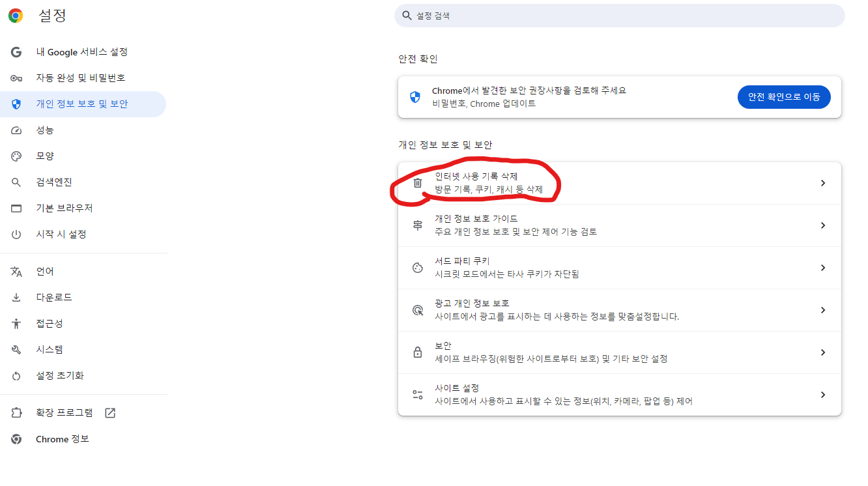Click the 안전 확인으로 이동 button

pyautogui.click(x=784, y=97)
